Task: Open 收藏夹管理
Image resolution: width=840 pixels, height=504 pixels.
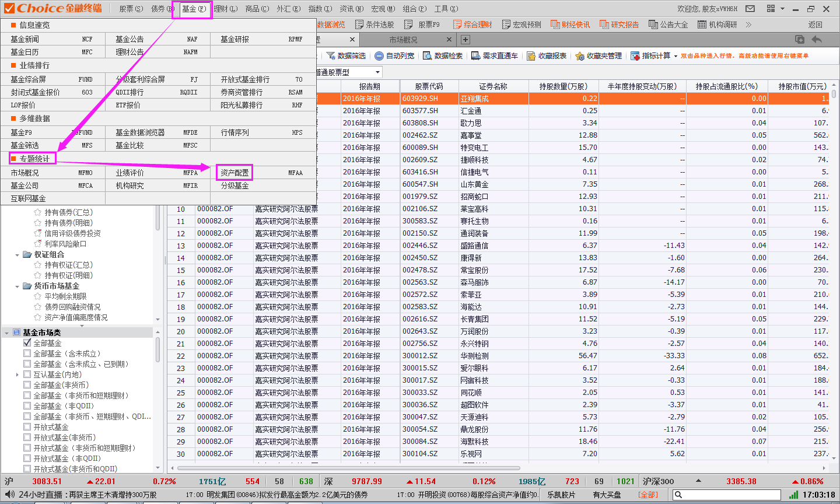Action: pyautogui.click(x=598, y=56)
